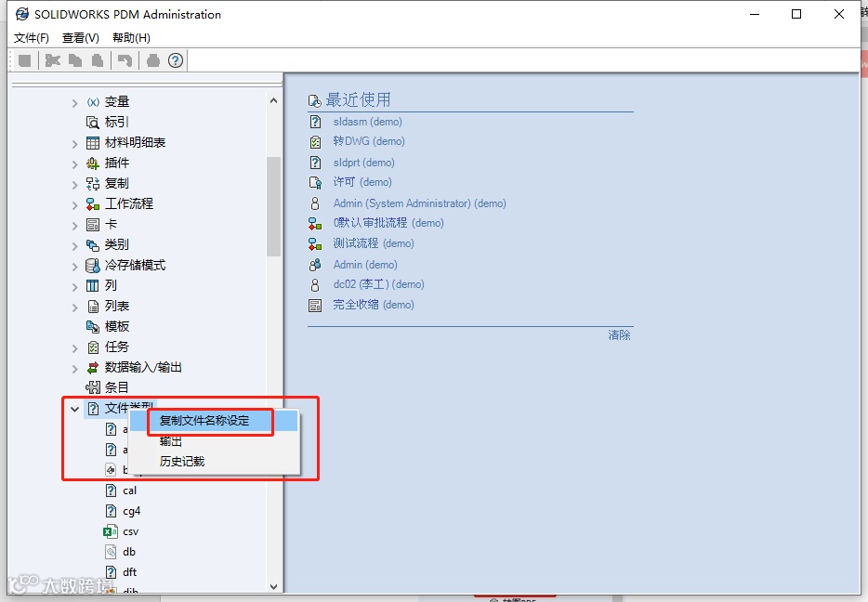Screen dimensions: 868x602
Task: Open recent group Admin (demo)
Action: tap(365, 265)
